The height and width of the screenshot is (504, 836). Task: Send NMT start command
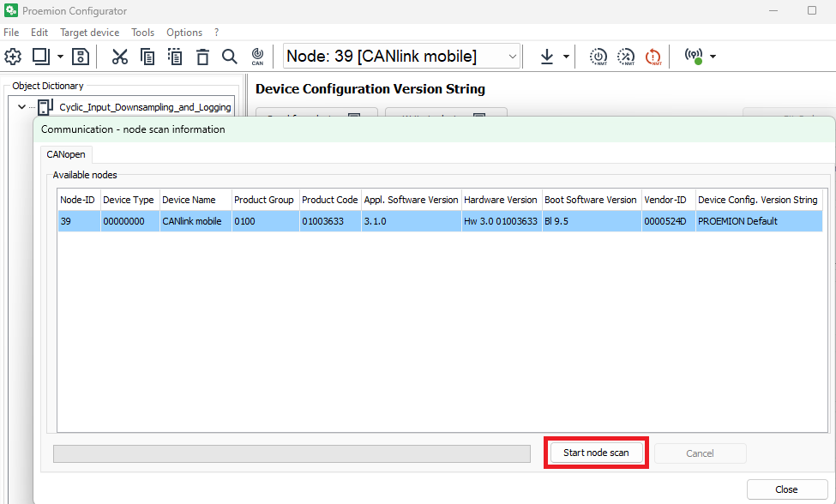click(x=598, y=57)
